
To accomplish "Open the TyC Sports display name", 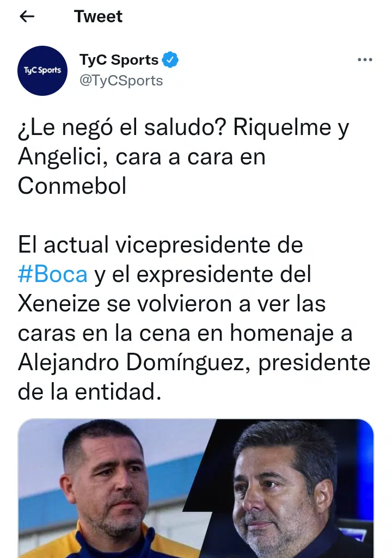I will pos(119,60).
